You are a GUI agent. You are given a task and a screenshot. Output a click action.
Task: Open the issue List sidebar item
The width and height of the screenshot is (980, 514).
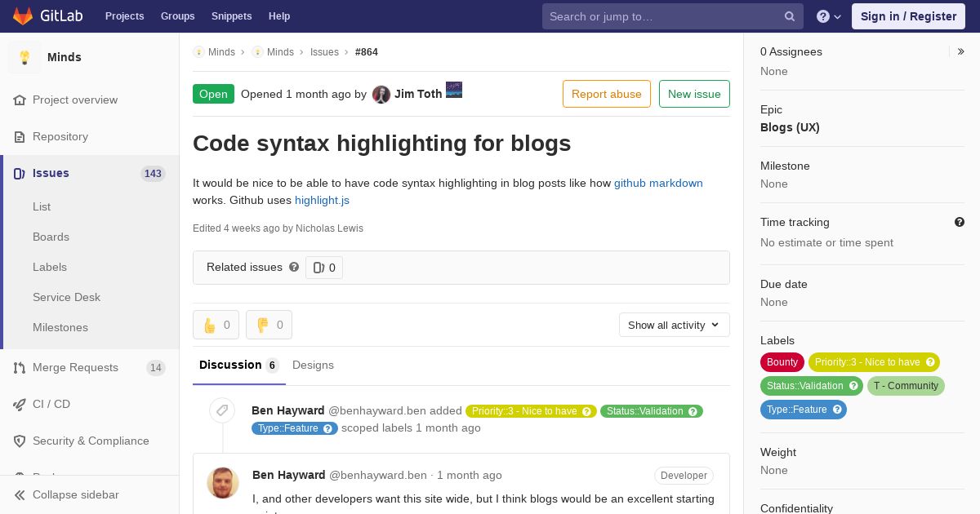[42, 206]
